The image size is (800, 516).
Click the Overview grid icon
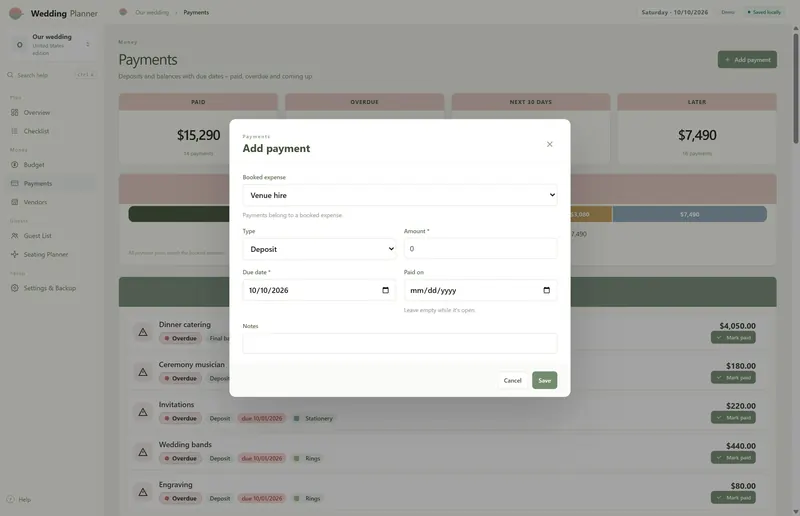coord(14,112)
